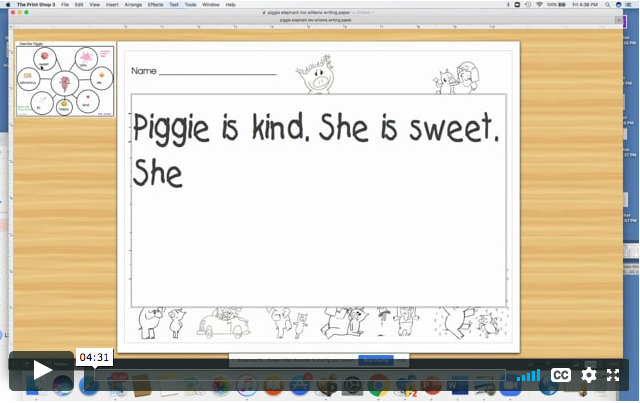Open Spotlight search in the menu bar
Viewport: 640px width, 403px height.
point(608,4)
